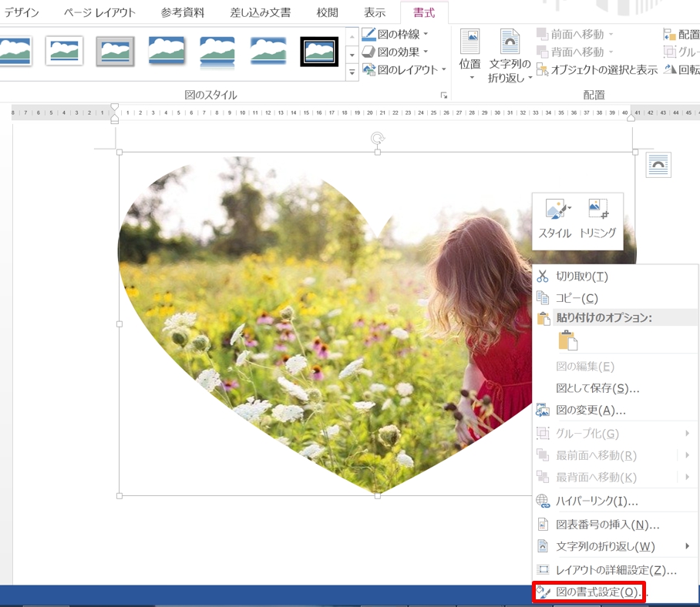700x607 pixels.
Task: Apply the simple white frame picture style
Action: 64,52
